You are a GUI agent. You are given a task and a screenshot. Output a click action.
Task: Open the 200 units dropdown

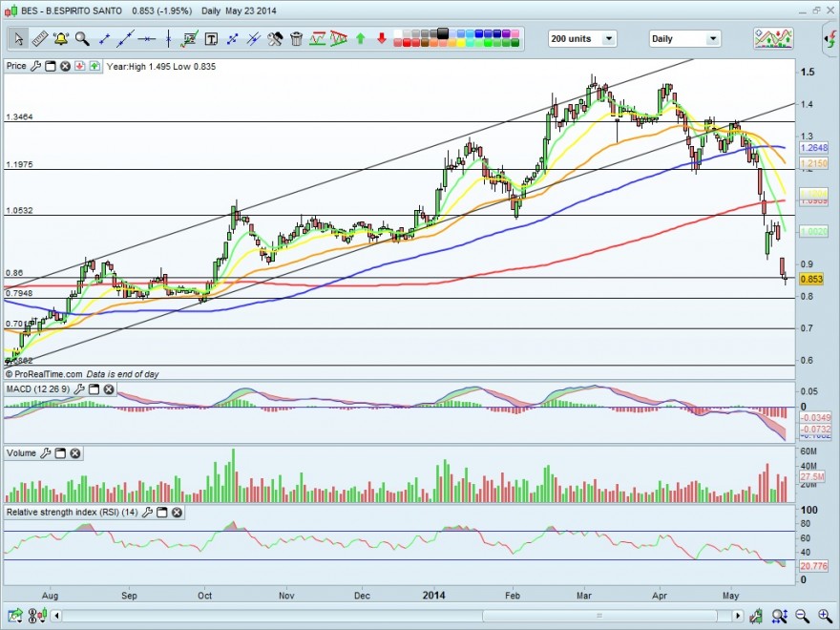[x=582, y=38]
